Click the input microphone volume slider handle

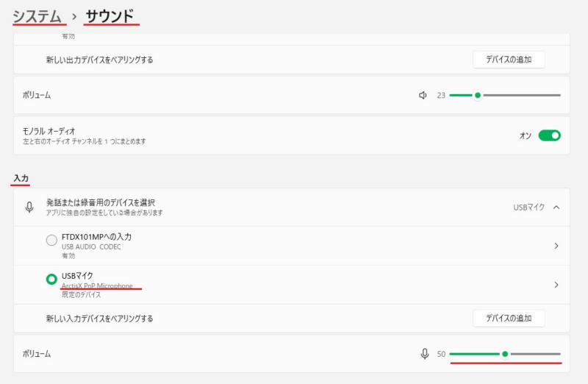click(505, 354)
